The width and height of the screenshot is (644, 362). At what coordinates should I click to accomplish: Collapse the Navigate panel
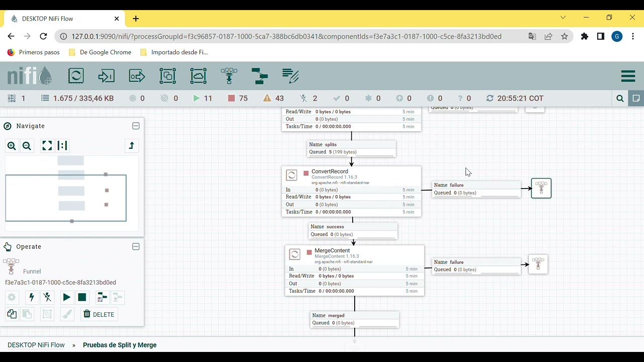point(136,126)
